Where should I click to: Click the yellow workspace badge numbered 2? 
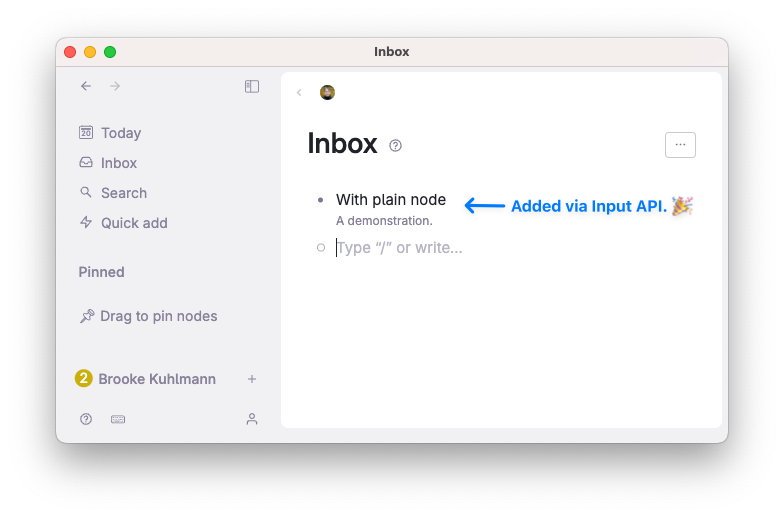tap(84, 378)
